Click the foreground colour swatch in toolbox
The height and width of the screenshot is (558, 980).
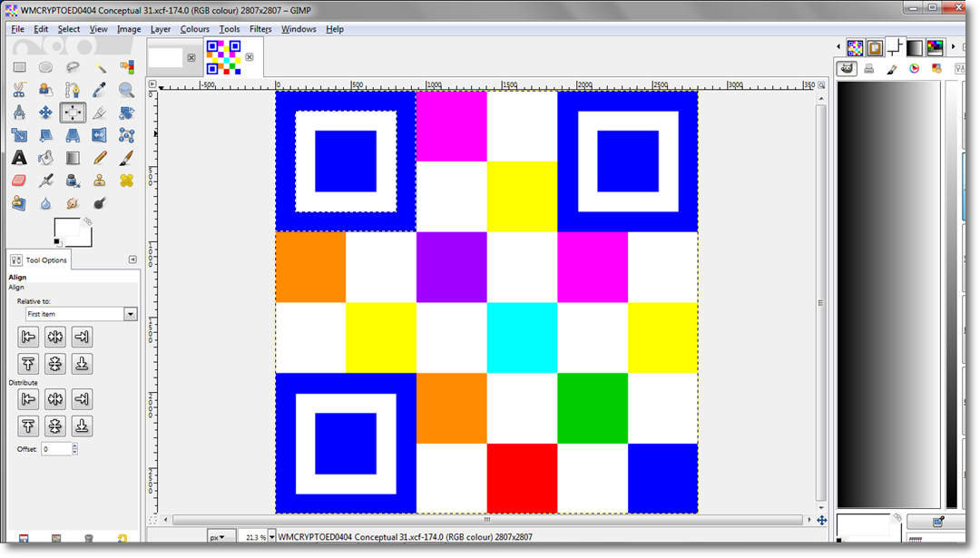pyautogui.click(x=66, y=230)
